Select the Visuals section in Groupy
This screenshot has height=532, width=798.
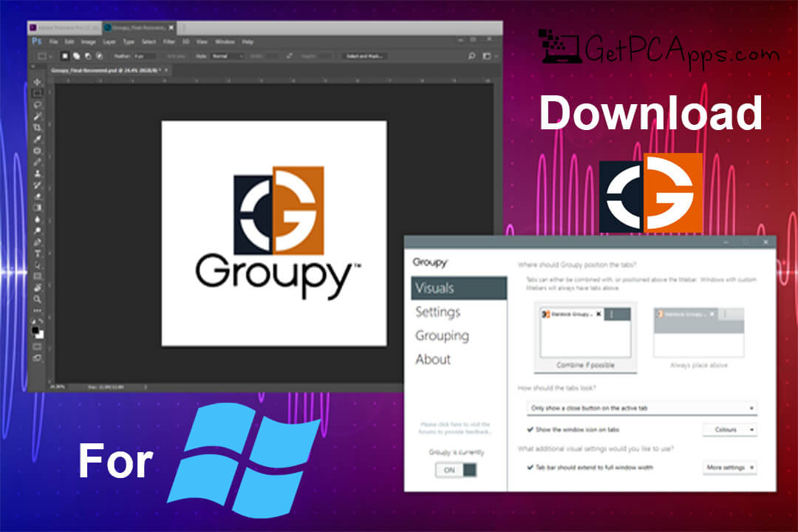coord(459,288)
